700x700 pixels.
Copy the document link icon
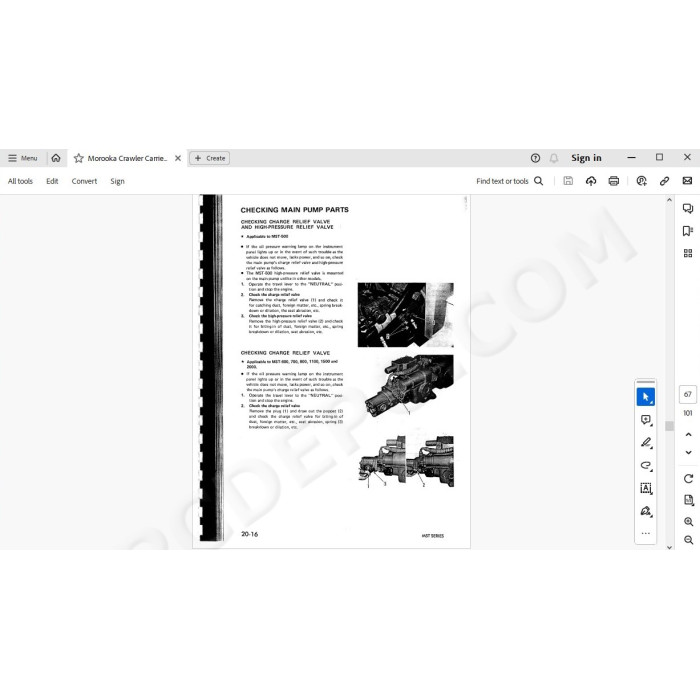664,181
